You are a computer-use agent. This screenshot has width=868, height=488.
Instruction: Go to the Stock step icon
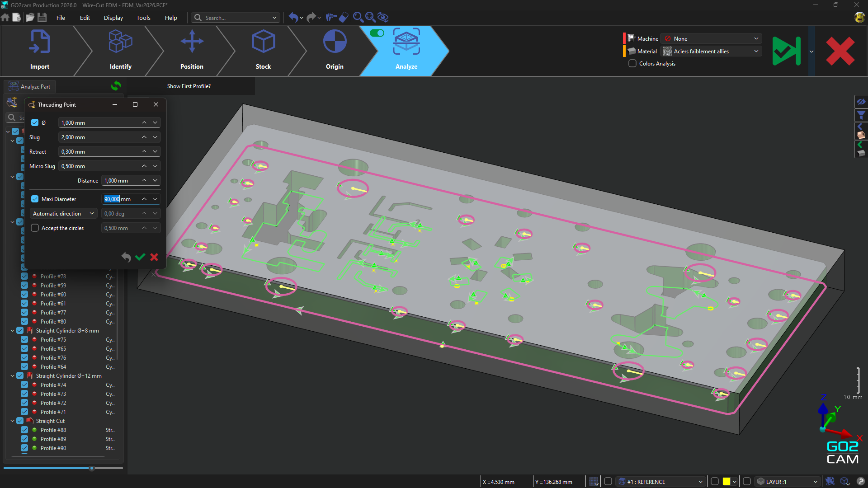(263, 42)
